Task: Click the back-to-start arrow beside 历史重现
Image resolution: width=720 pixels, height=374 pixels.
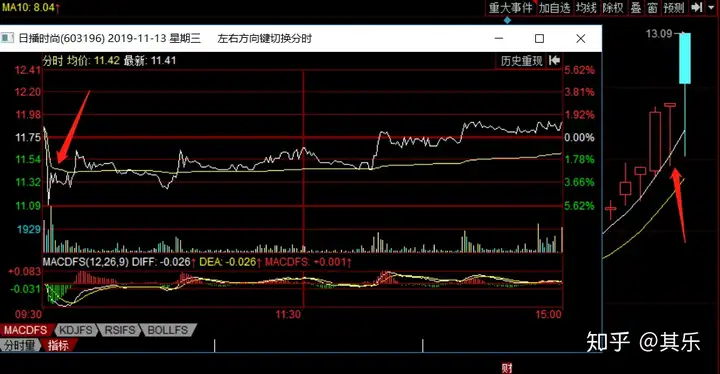Action: point(555,60)
